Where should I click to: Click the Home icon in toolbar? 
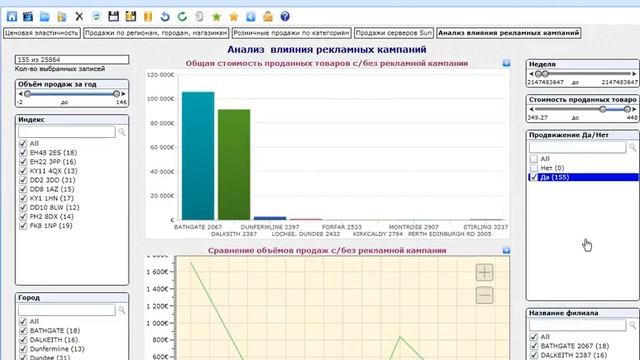pos(12,16)
